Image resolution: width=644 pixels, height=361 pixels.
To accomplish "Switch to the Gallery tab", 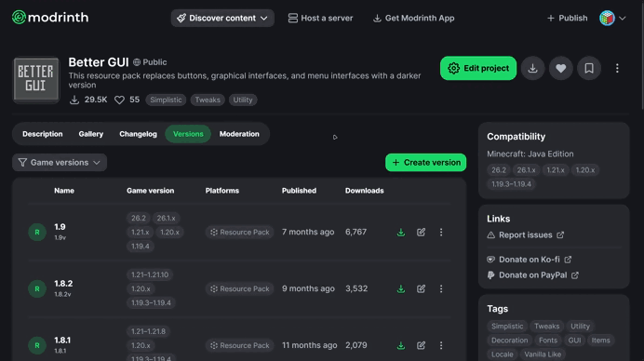I will pyautogui.click(x=91, y=134).
